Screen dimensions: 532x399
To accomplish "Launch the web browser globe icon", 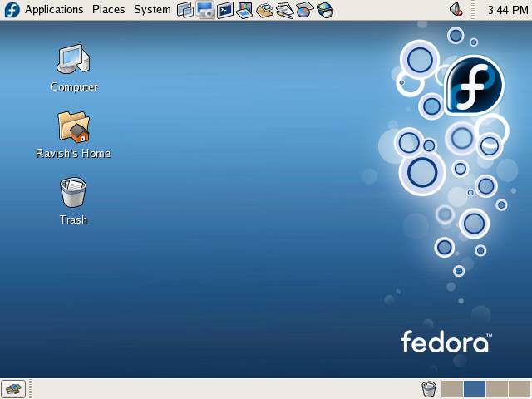I will pyautogui.click(x=325, y=10).
